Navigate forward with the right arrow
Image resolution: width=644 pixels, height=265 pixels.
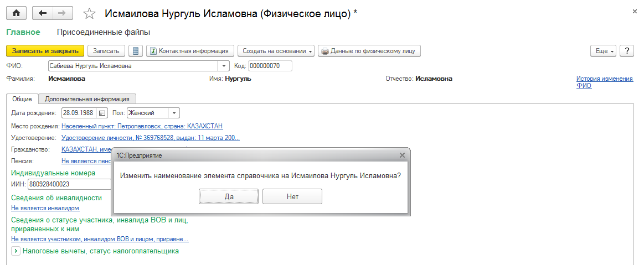pos(62,13)
